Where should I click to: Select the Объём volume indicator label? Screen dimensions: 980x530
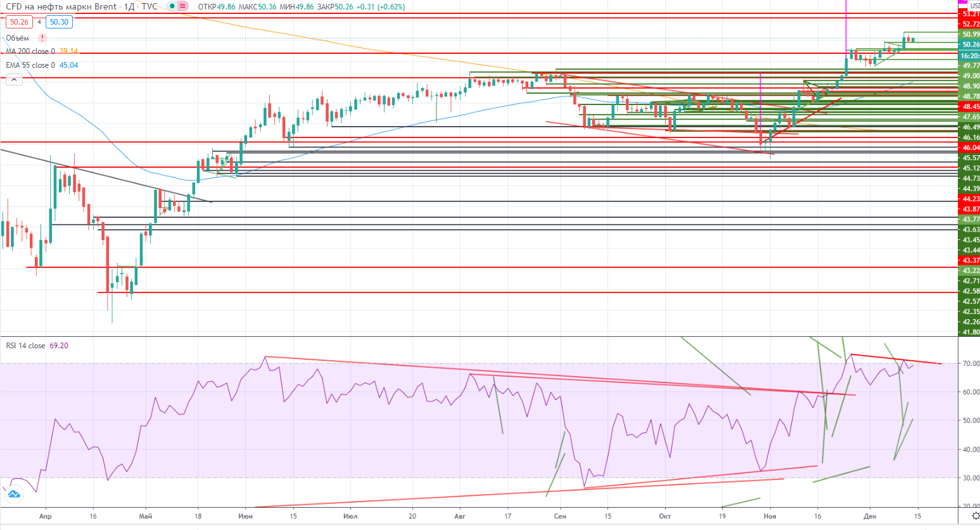pos(18,38)
